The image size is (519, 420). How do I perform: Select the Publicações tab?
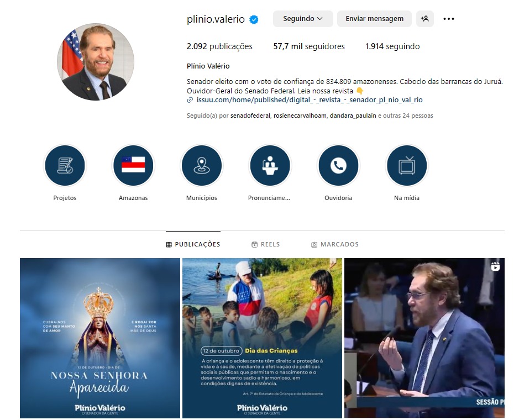click(x=193, y=244)
